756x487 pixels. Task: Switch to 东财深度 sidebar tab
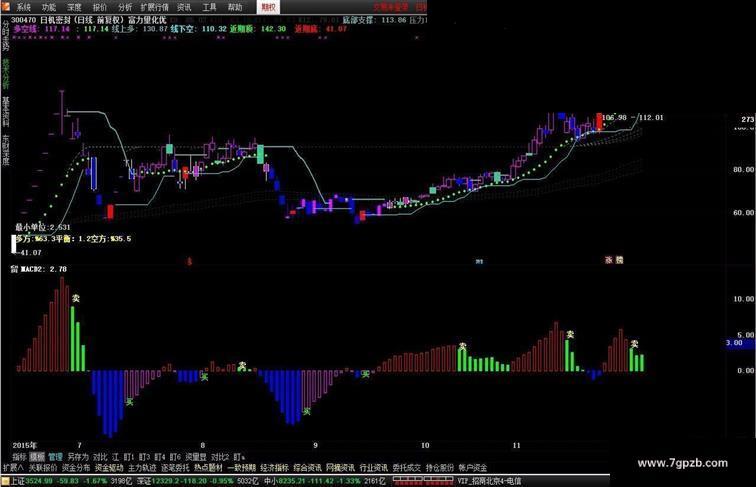(6, 149)
